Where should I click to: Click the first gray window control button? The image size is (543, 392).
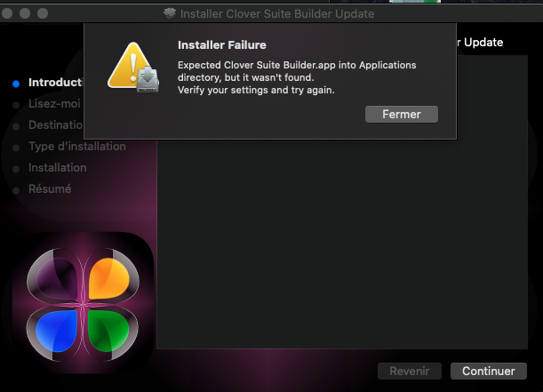(7, 13)
